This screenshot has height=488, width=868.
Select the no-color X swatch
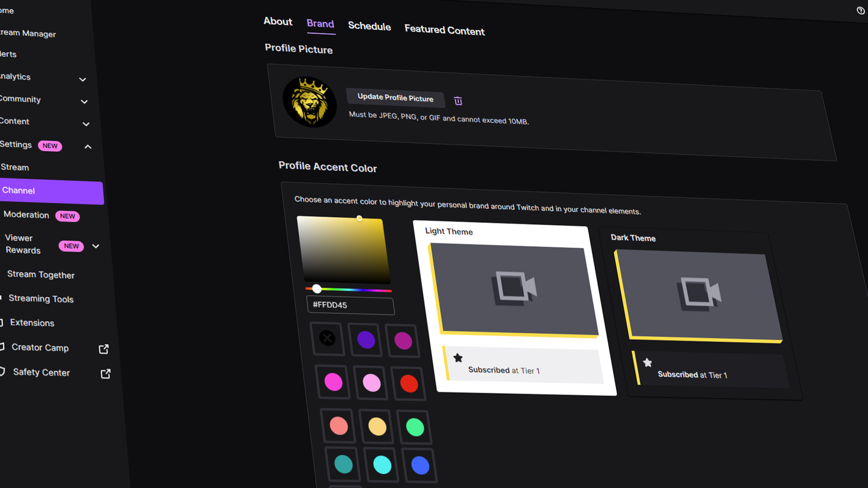point(327,338)
